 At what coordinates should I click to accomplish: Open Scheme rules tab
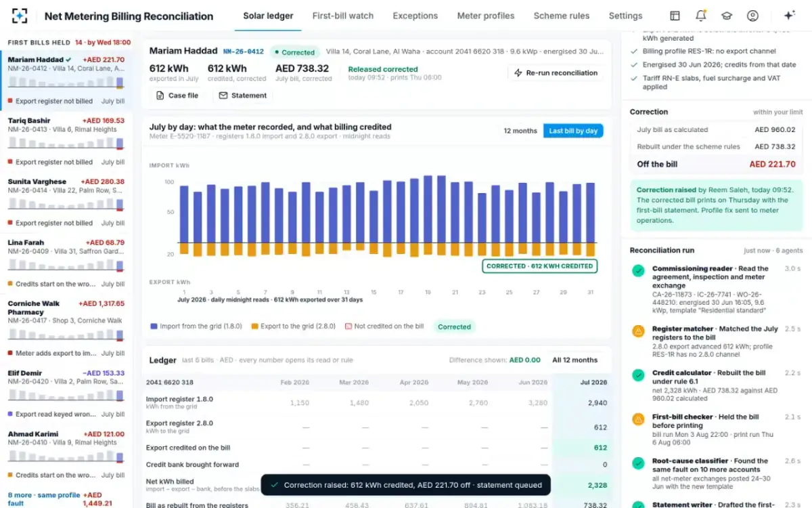coord(562,16)
